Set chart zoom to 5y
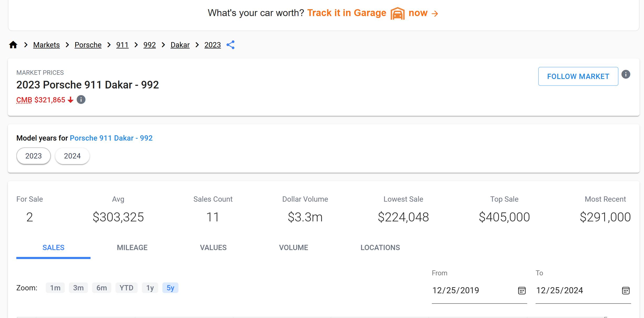 point(170,288)
